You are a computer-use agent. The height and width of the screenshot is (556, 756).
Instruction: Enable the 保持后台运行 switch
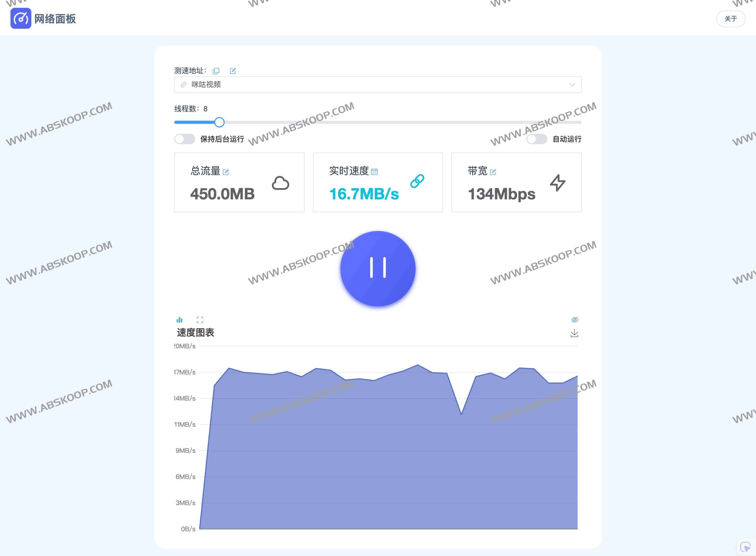185,139
